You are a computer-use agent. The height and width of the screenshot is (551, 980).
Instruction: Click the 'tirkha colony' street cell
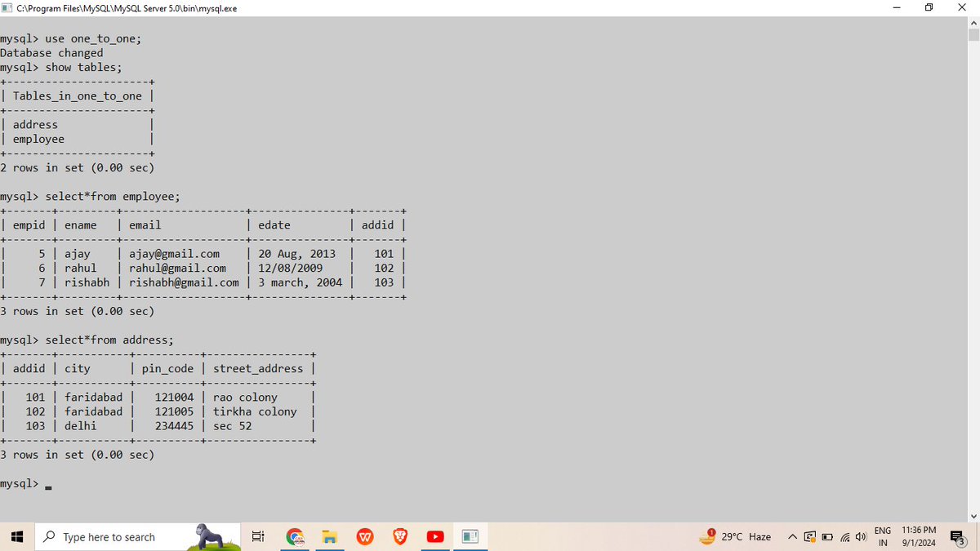[x=255, y=411]
